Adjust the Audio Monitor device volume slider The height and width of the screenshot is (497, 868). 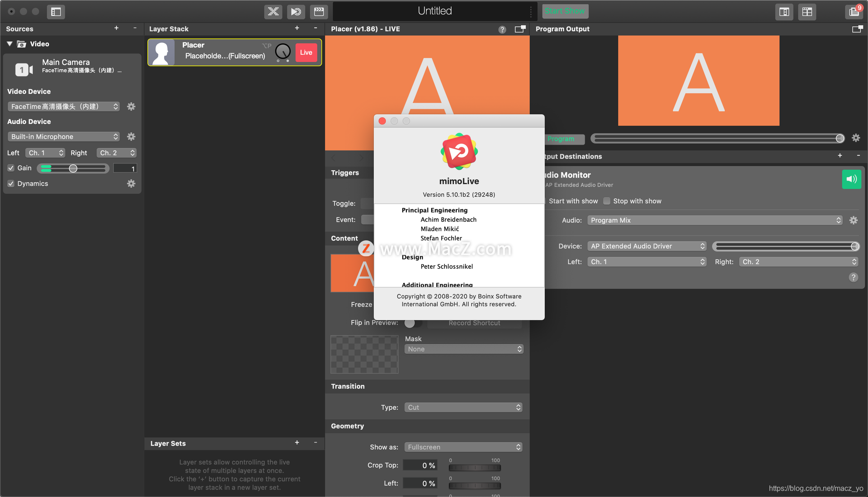pyautogui.click(x=786, y=246)
